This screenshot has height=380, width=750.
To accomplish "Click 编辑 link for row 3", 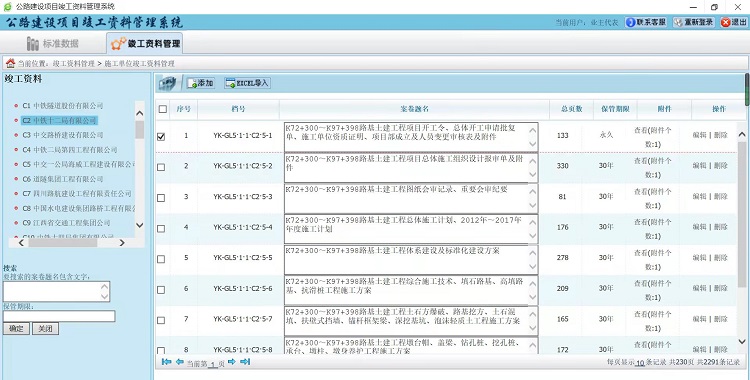I will (x=699, y=196).
